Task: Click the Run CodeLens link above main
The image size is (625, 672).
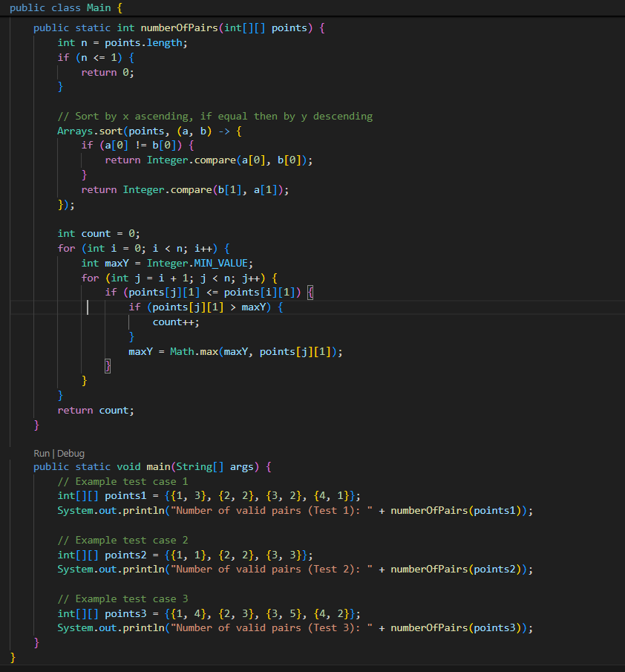Action: 42,454
